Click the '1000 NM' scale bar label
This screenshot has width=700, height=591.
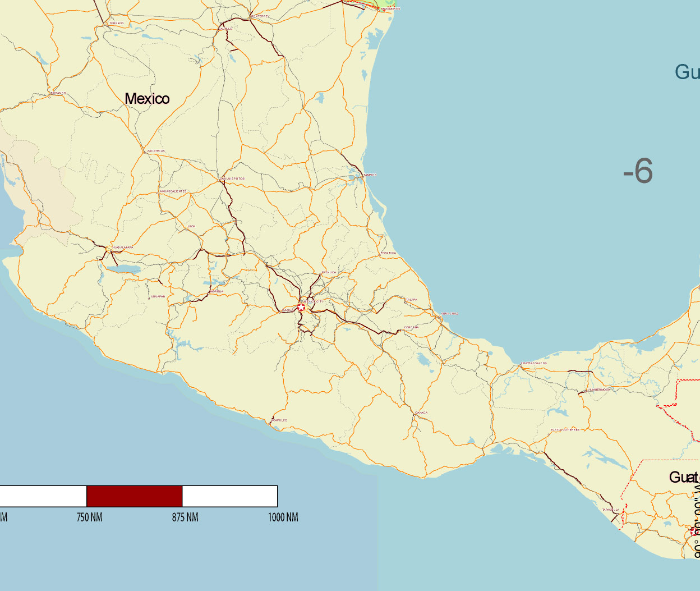(283, 517)
